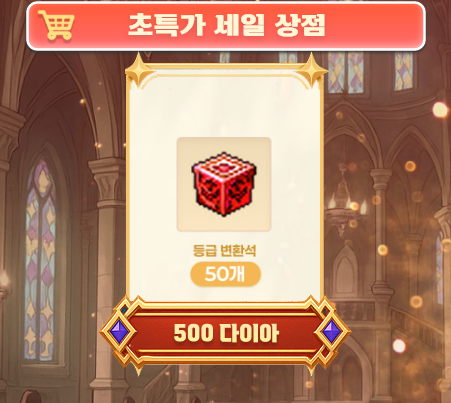Buy the item for 500 다이아

point(226,333)
